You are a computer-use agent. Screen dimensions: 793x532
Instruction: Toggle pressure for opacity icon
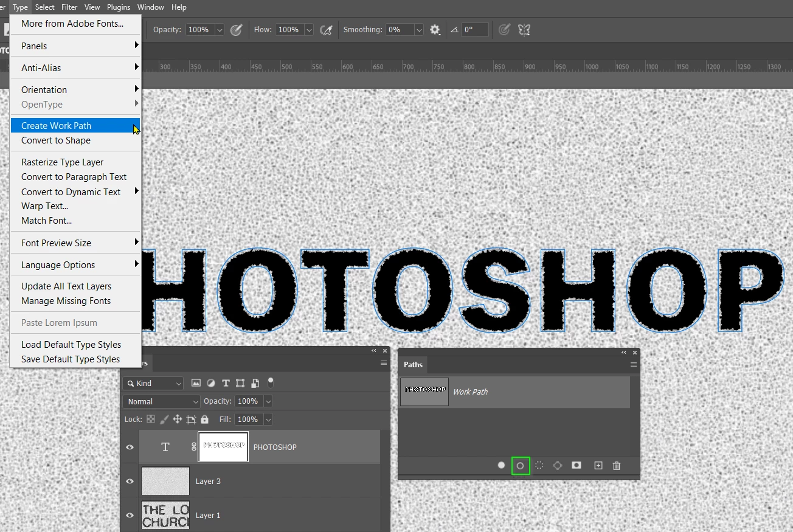click(237, 30)
